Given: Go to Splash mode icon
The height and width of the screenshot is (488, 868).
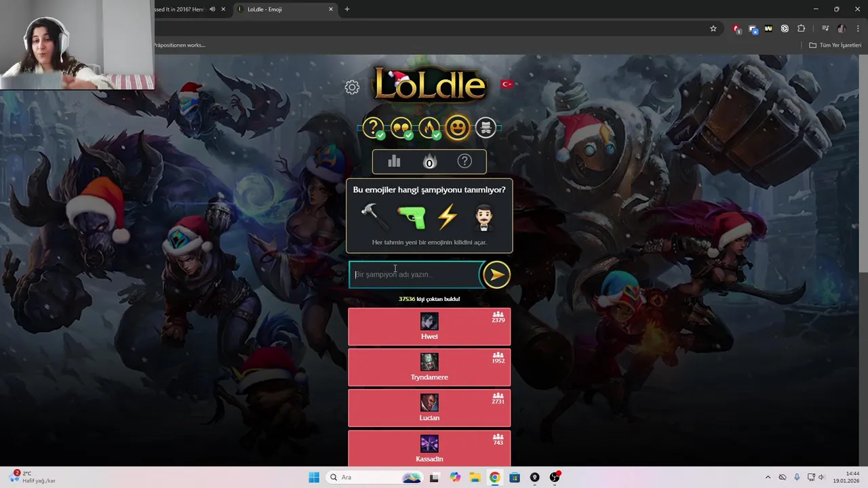Looking at the screenshot, I should click(486, 127).
